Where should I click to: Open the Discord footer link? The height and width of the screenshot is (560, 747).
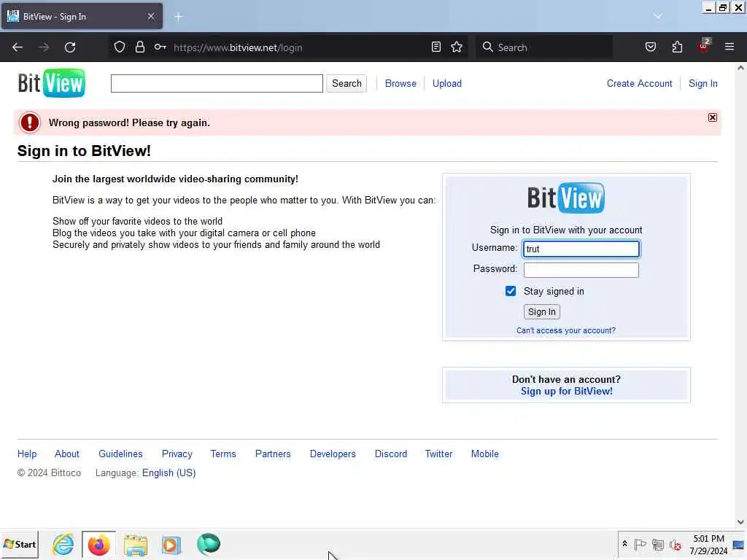coord(391,454)
